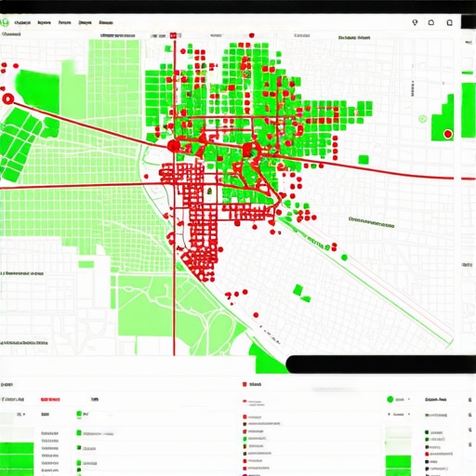Click the large green circle indicator in the bottom-right panel
Screen dimensions: 476x476
pyautogui.click(x=390, y=400)
